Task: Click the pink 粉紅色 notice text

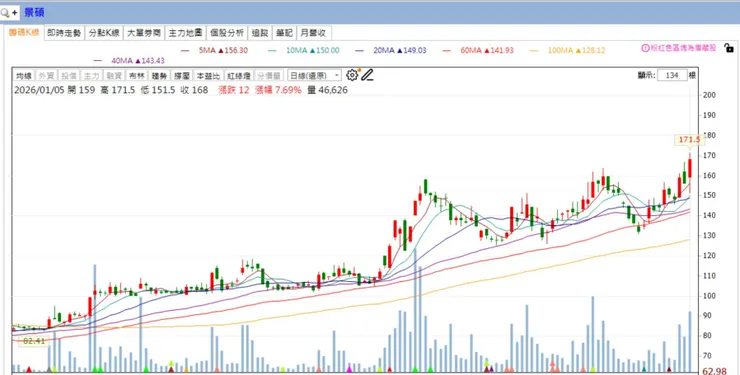Action: 683,48
